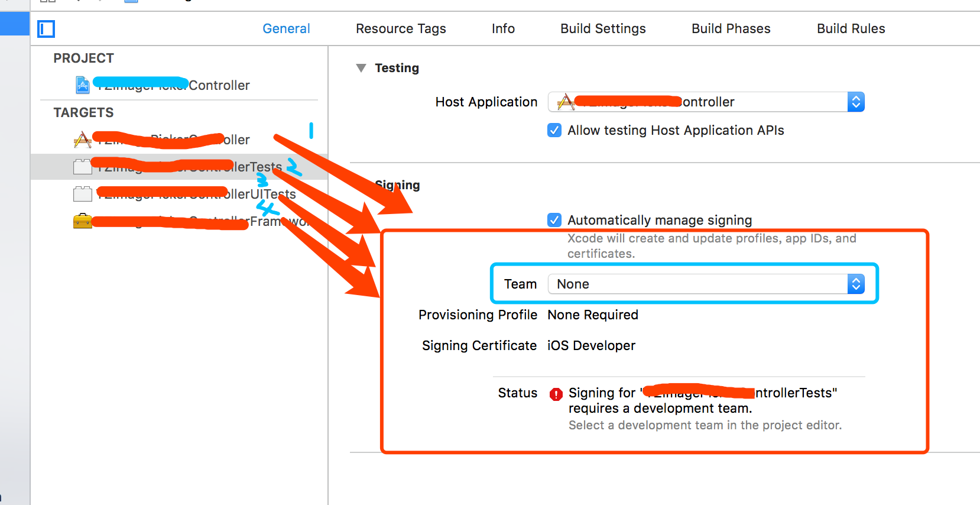
Task: Select the target ending in ollerUITests
Action: click(x=179, y=194)
